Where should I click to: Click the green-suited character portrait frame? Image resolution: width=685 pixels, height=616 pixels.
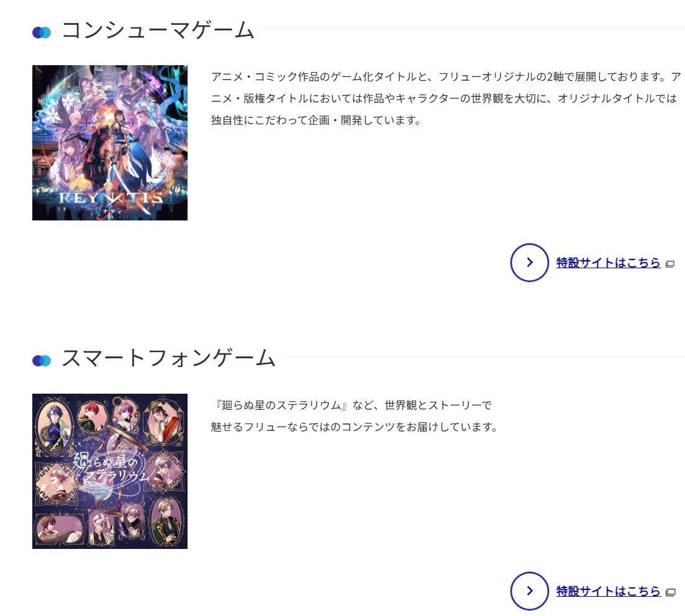(x=167, y=521)
